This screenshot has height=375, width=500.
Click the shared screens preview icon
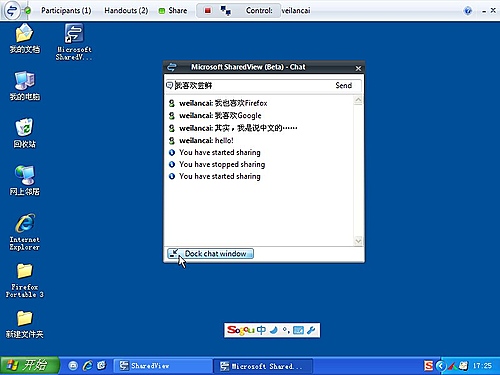[226, 11]
